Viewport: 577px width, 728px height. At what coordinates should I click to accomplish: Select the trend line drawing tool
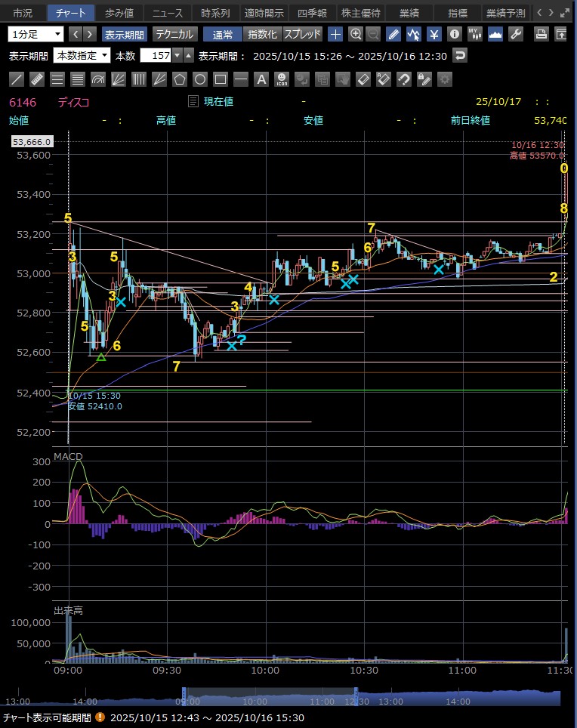pos(17,79)
